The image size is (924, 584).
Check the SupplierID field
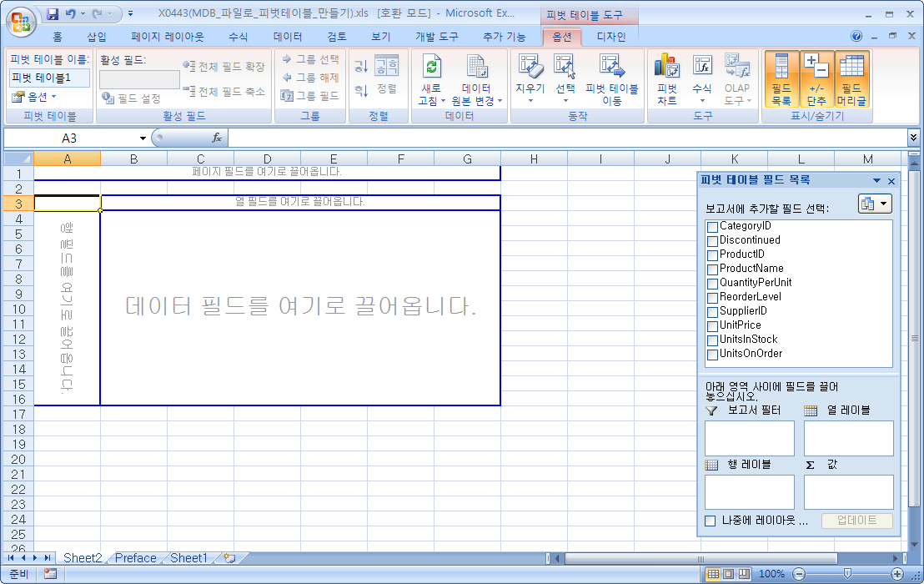[712, 311]
